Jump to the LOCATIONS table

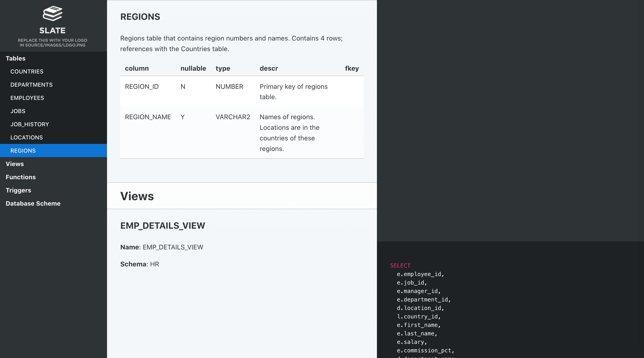pyautogui.click(x=26, y=138)
